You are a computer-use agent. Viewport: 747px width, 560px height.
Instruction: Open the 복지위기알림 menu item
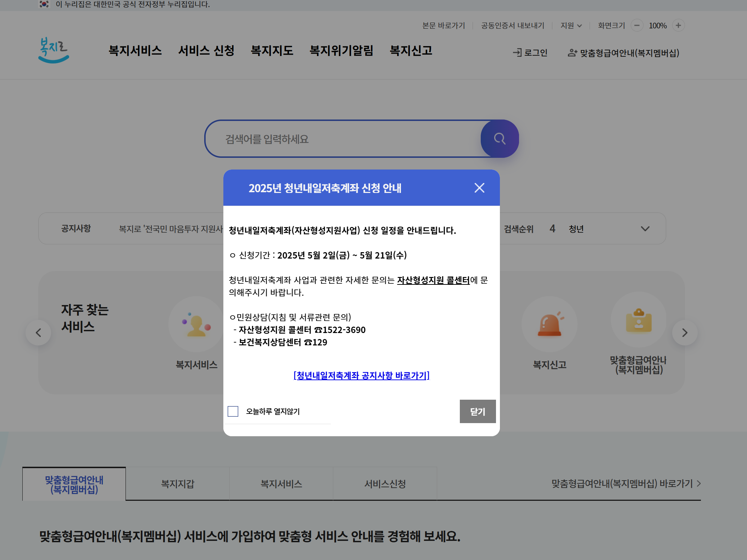coord(341,51)
